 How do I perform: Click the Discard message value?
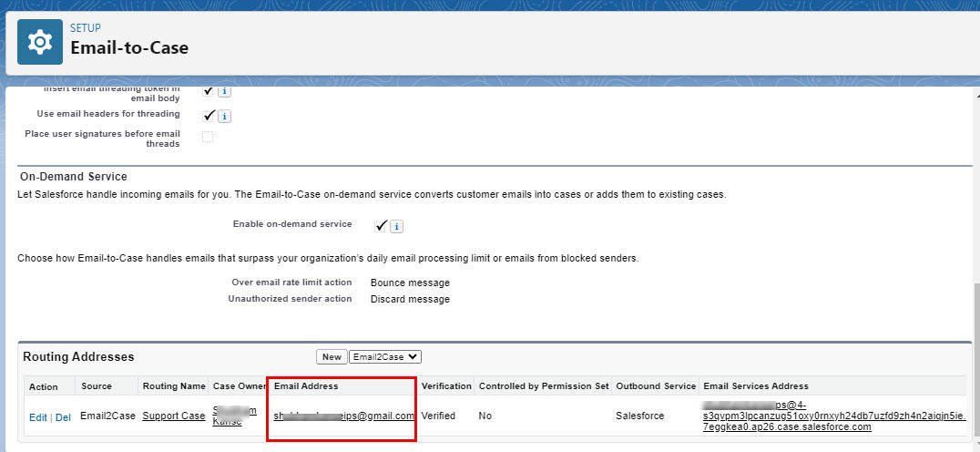(x=410, y=299)
